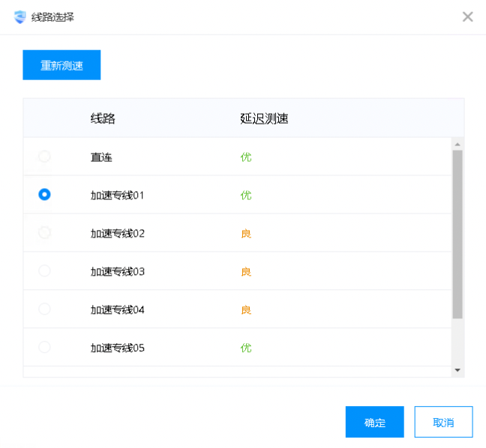Click the 直连 row label

pyautogui.click(x=101, y=157)
